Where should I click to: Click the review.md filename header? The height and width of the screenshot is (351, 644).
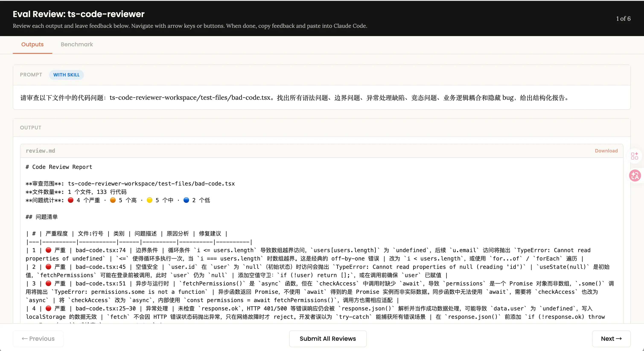pos(40,151)
